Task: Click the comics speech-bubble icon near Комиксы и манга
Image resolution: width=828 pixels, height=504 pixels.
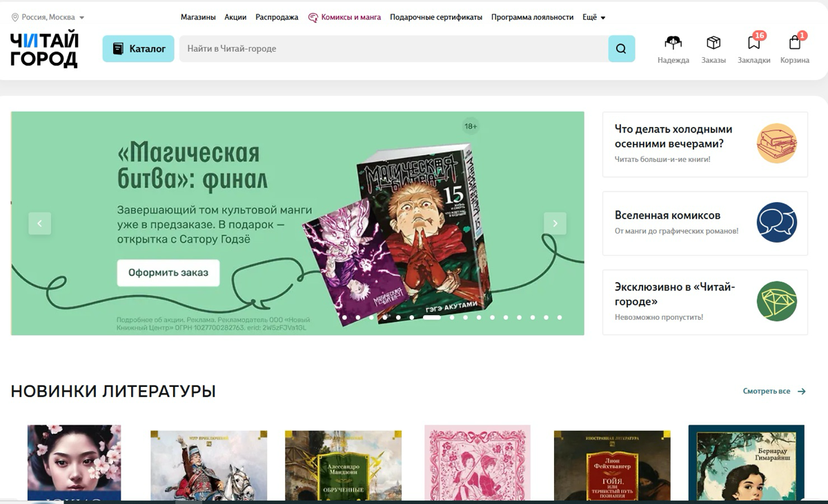Action: 313,17
